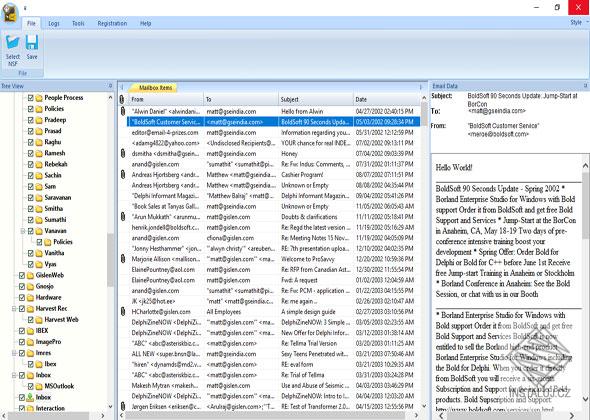Sort emails by To column header
Screen dimensions: 590x420
pyautogui.click(x=241, y=99)
